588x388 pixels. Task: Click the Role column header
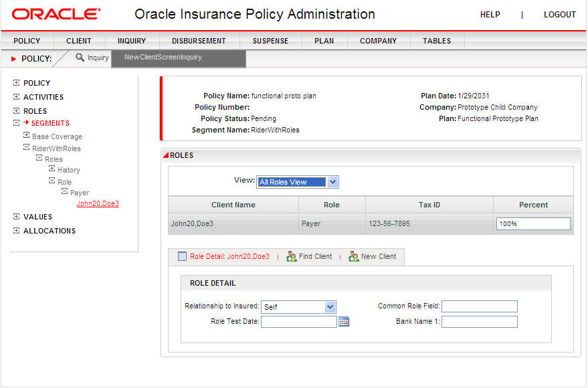click(x=332, y=205)
